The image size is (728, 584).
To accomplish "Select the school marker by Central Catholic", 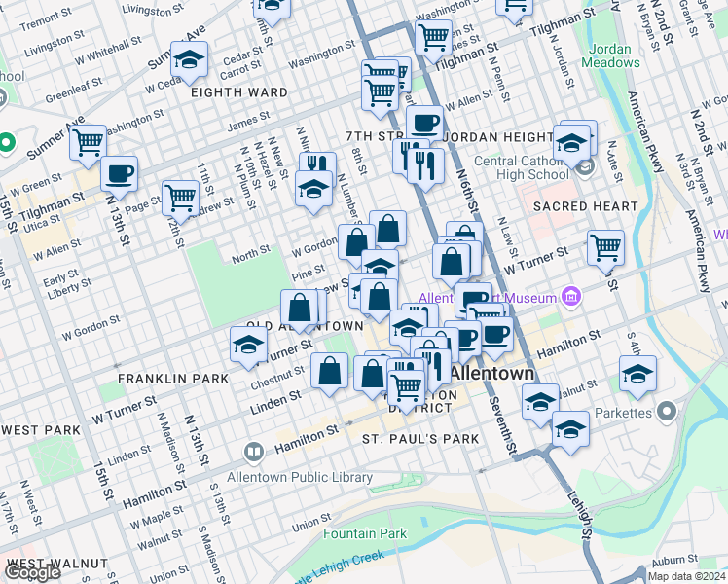I will tap(572, 143).
